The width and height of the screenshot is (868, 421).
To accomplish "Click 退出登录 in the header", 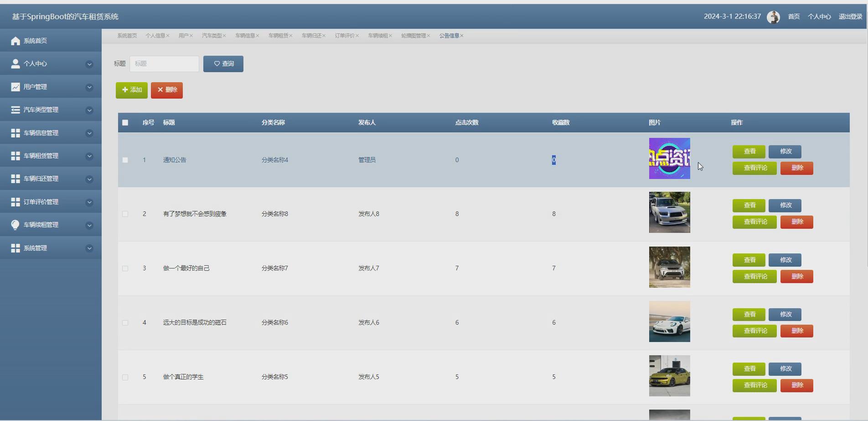I will click(x=850, y=17).
